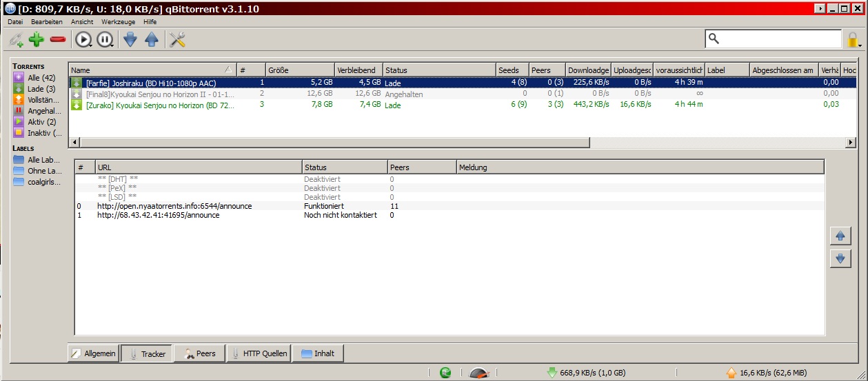Toggle alternative speed limits speedometer icon

click(x=479, y=373)
